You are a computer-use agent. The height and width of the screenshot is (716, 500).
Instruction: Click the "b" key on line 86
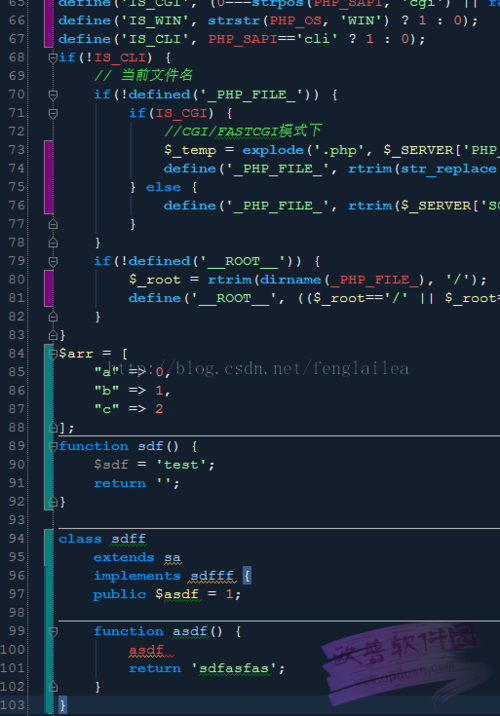(x=107, y=391)
